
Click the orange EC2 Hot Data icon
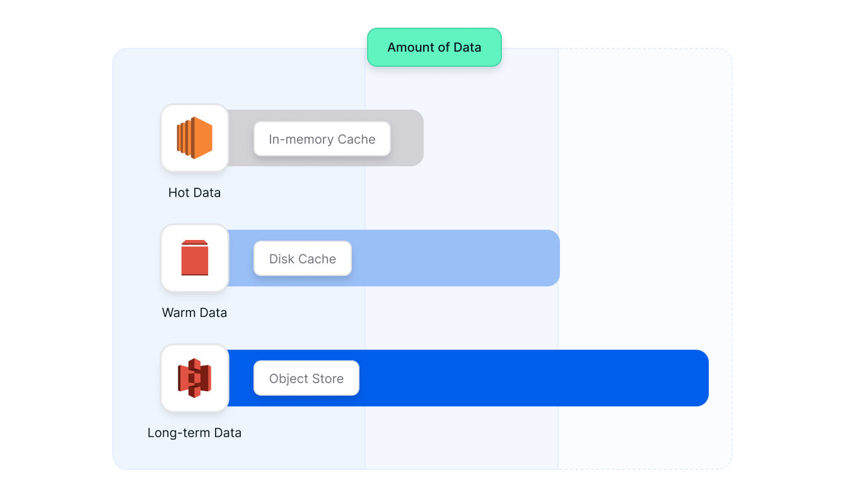coord(194,138)
